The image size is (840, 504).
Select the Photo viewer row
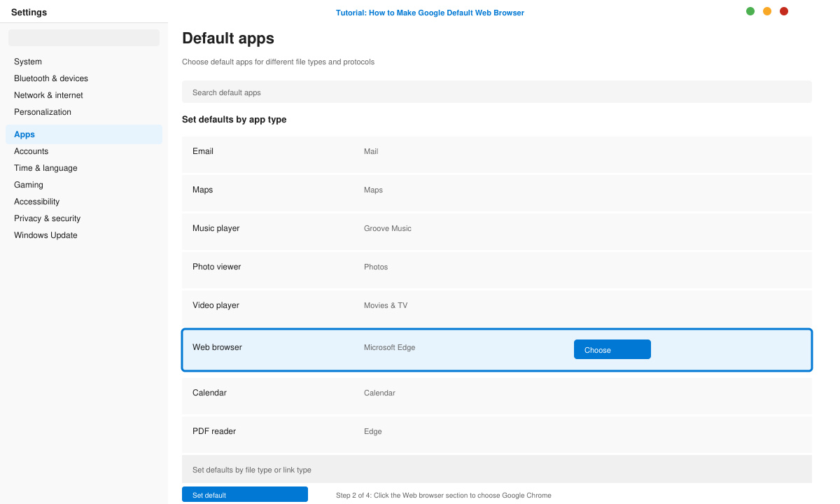pos(497,269)
